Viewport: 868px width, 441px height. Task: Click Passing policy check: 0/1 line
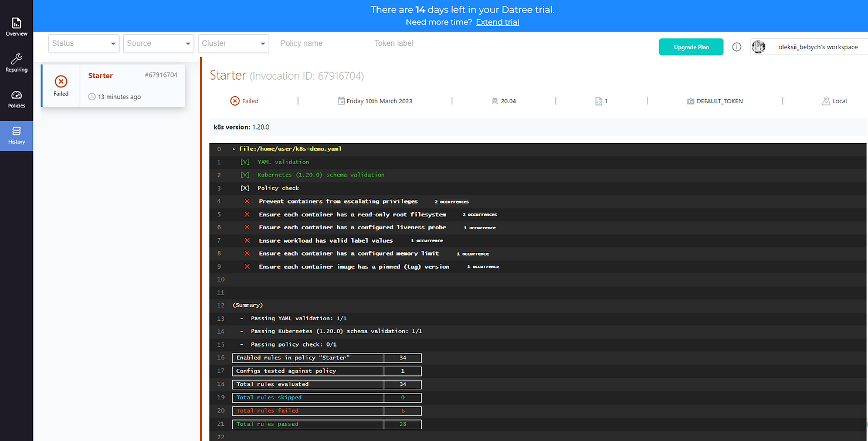pos(288,344)
